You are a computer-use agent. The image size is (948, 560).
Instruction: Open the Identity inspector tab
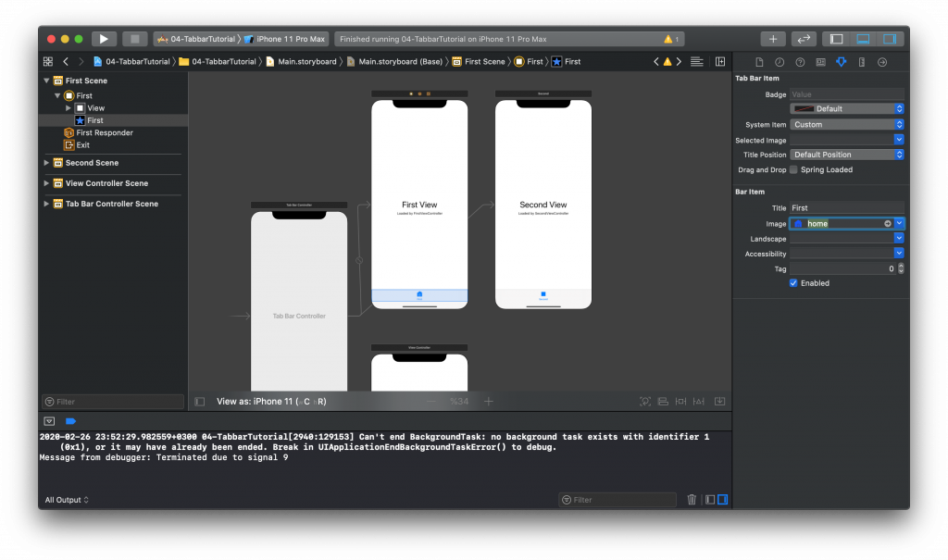tap(820, 62)
